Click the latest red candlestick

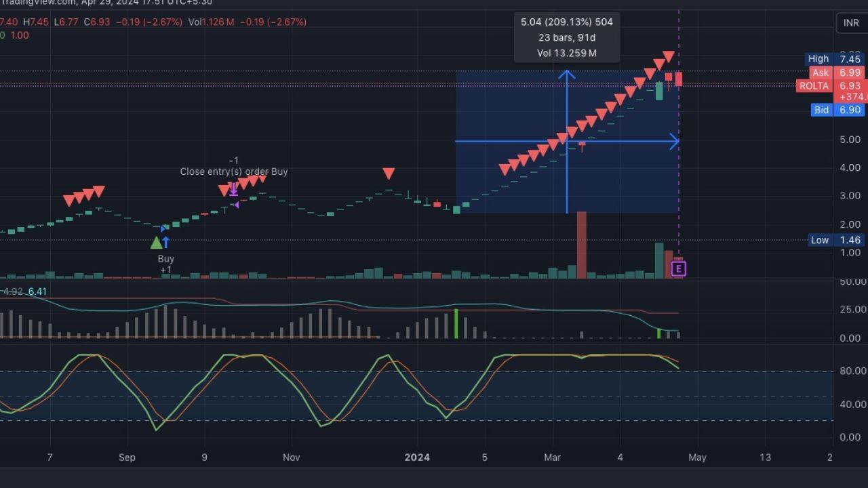(x=679, y=79)
